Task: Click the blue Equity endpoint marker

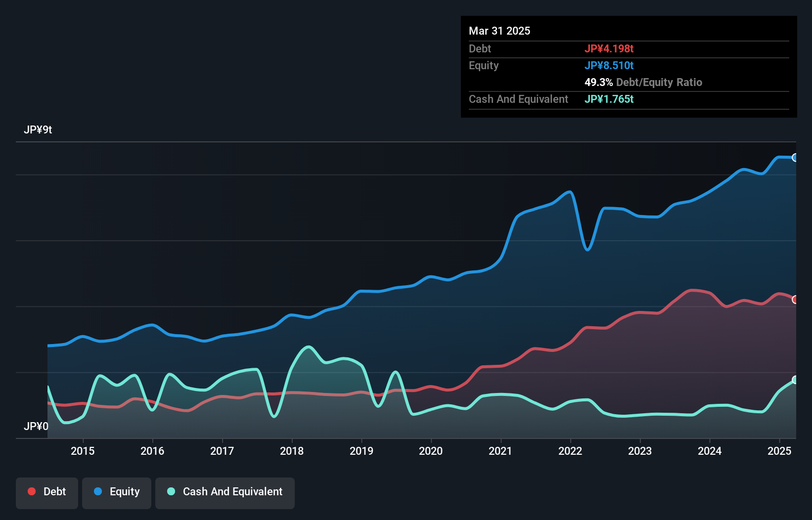Action: point(795,158)
